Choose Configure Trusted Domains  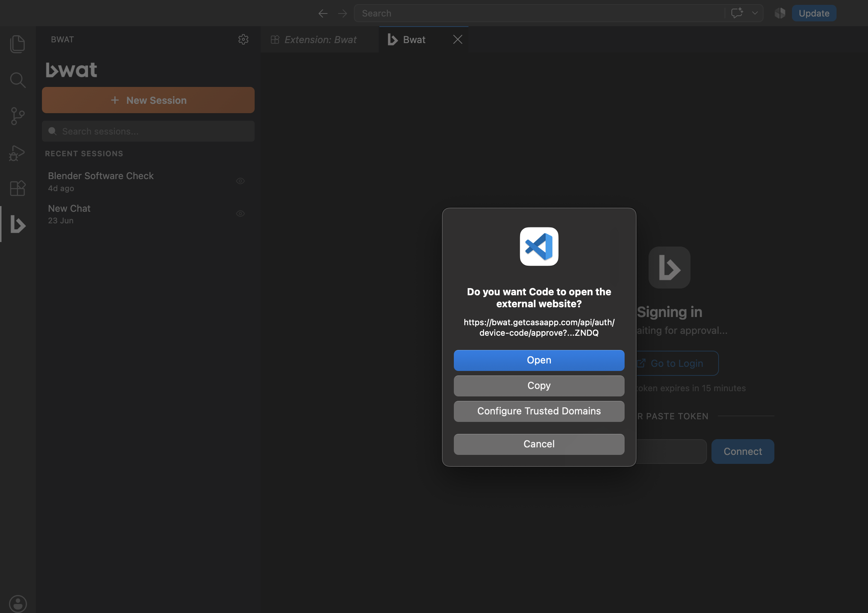[539, 411]
